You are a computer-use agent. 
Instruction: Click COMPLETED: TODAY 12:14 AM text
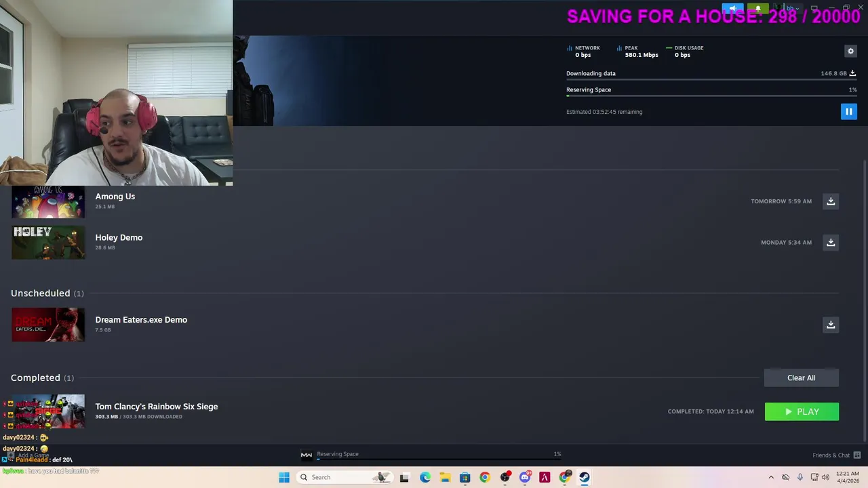pyautogui.click(x=711, y=411)
